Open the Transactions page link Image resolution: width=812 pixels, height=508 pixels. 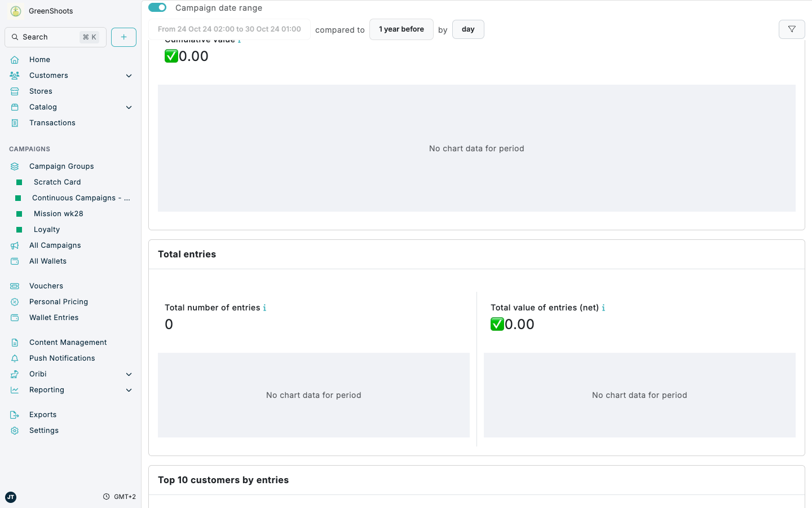click(52, 123)
